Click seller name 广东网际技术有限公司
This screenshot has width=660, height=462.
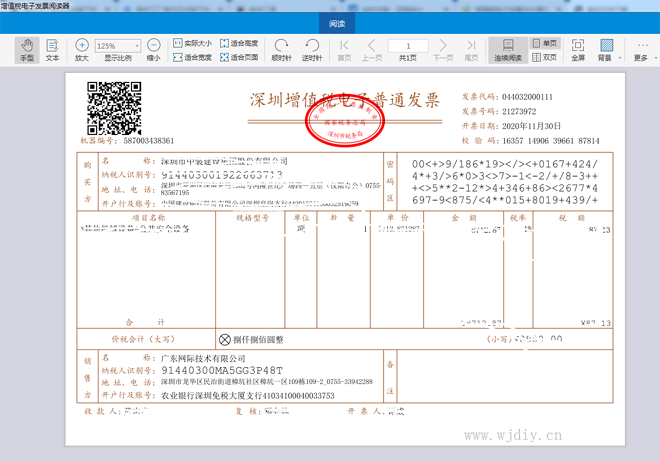coord(203,358)
